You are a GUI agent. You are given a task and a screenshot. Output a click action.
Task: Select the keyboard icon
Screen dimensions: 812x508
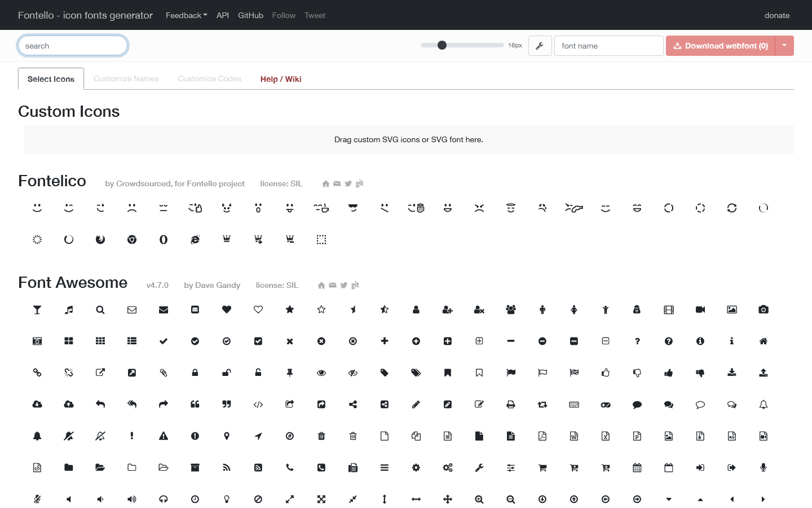(574, 404)
